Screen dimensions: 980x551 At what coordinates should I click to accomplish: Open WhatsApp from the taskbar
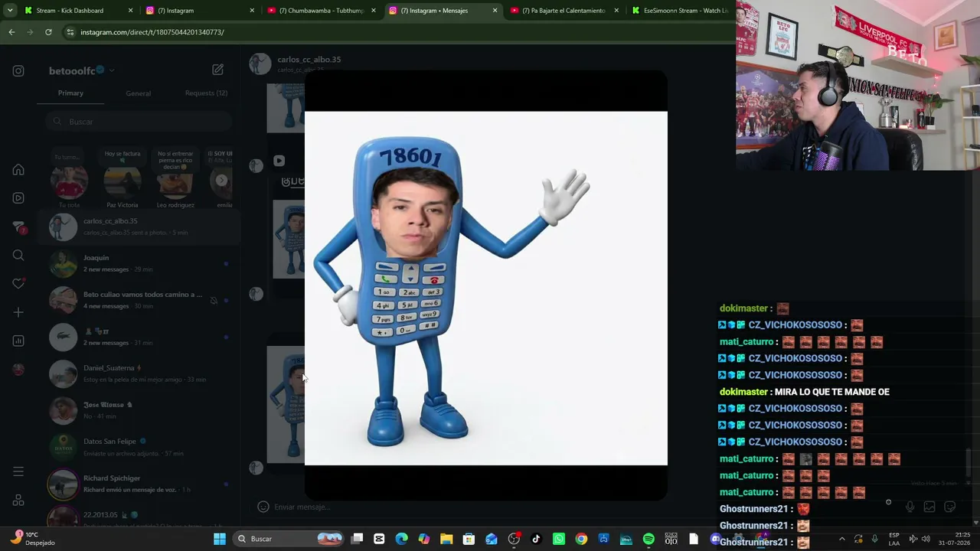[559, 539]
